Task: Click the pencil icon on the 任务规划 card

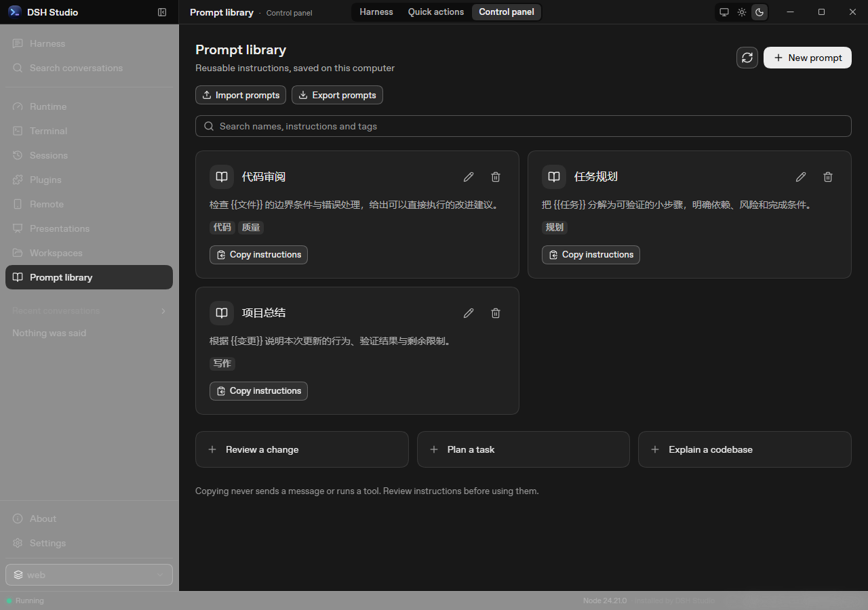Action: click(801, 177)
